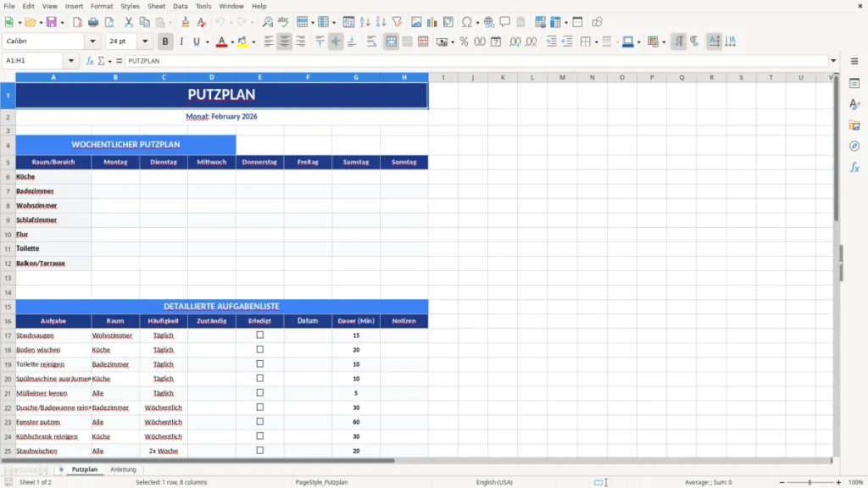Insert a special character
Viewport: 868px width, 488px height.
pyautogui.click(x=467, y=22)
